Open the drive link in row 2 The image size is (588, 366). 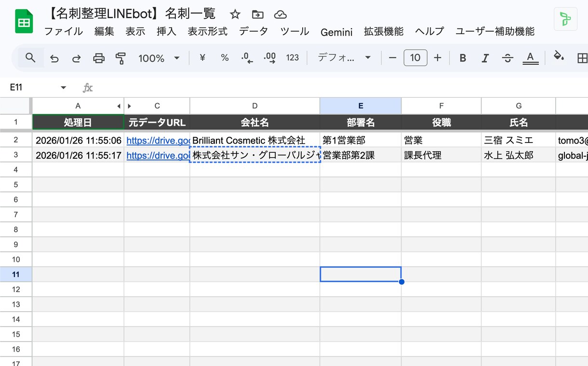[158, 141]
